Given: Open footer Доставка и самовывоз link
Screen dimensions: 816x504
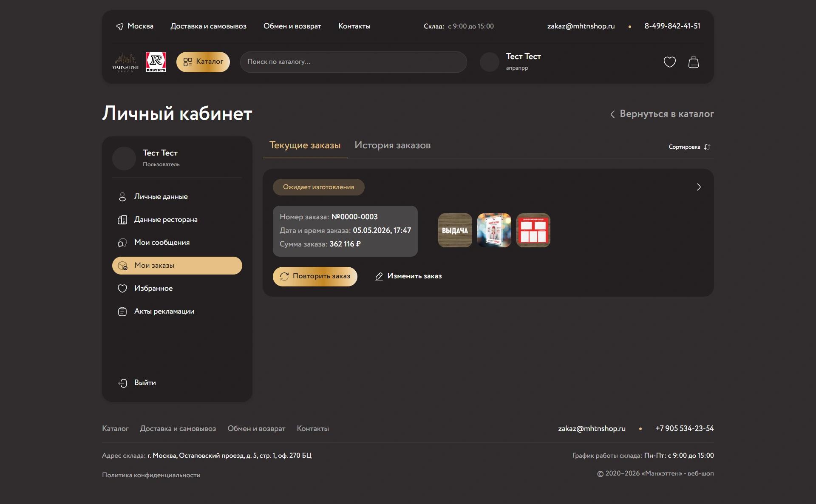Looking at the screenshot, I should 178,429.
